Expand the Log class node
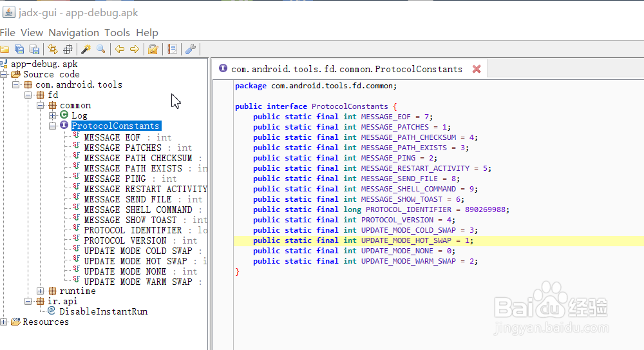This screenshot has height=350, width=644. [53, 115]
